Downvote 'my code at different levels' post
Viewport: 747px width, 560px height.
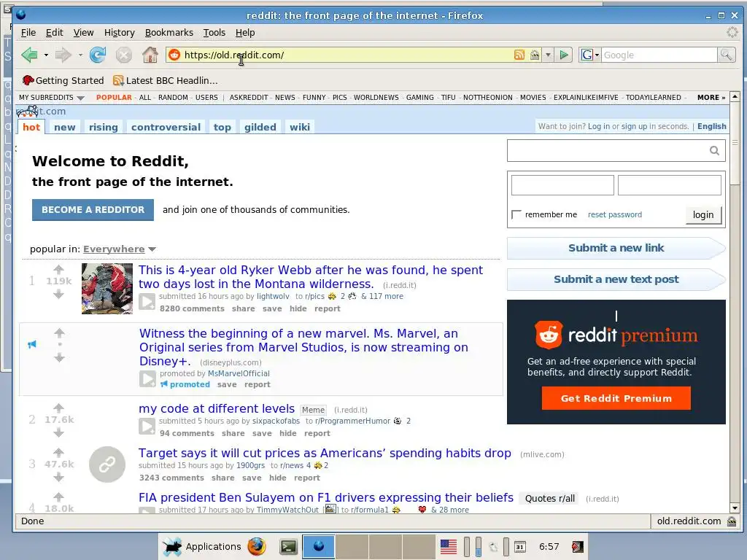[x=58, y=432]
